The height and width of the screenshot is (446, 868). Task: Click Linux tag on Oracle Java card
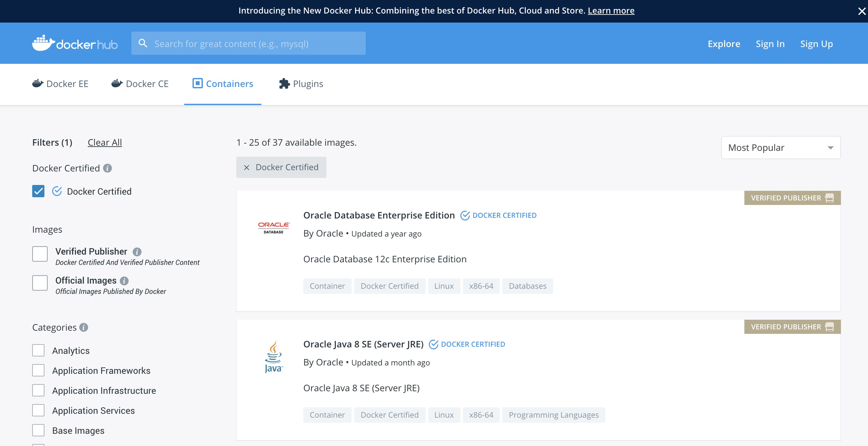pos(444,415)
